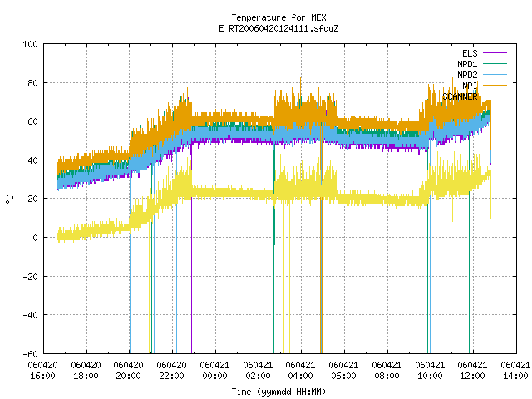Click the chart title 'Temperature for MEX'

[278, 17]
